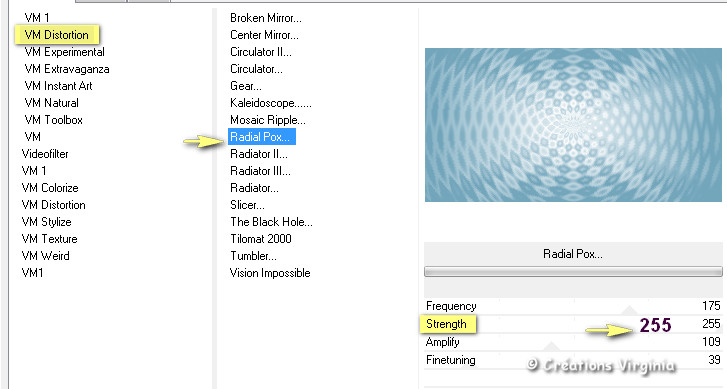This screenshot has height=389, width=727.
Task: Open the VM Colorize category
Action: pos(50,188)
